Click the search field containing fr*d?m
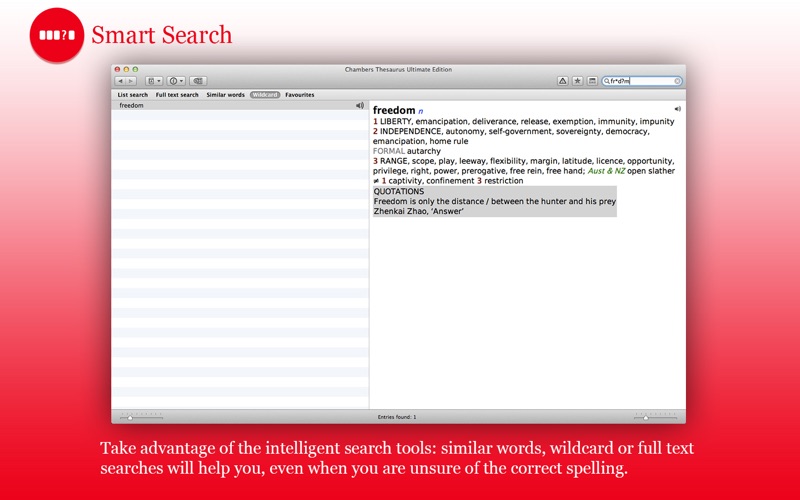Viewport: 800px width, 500px height. 642,81
